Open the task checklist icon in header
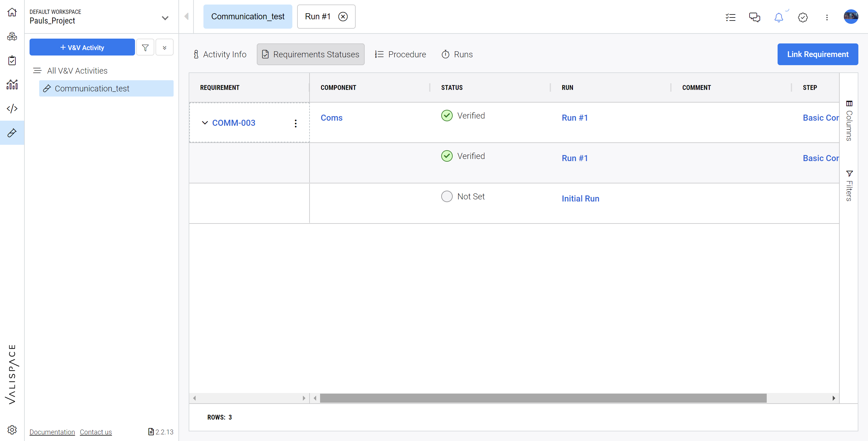The image size is (868, 441). [x=731, y=17]
